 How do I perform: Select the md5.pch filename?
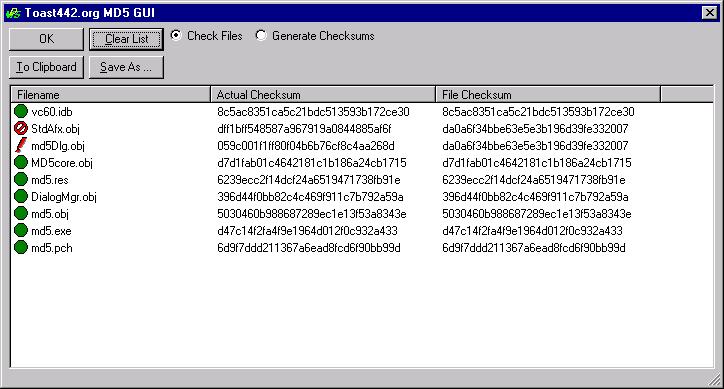point(52,248)
